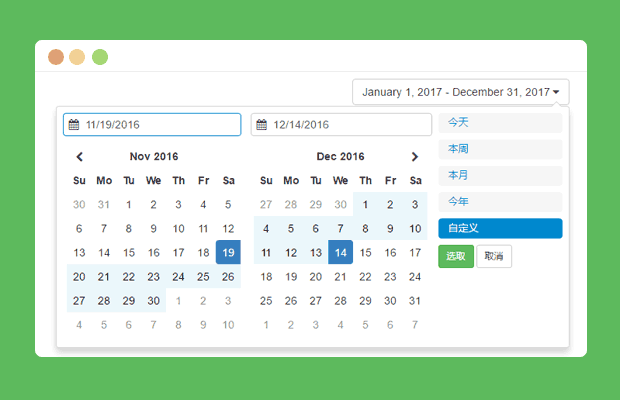Choose the 今年 preset range
Viewport: 620px width, 400px height.
click(x=500, y=202)
